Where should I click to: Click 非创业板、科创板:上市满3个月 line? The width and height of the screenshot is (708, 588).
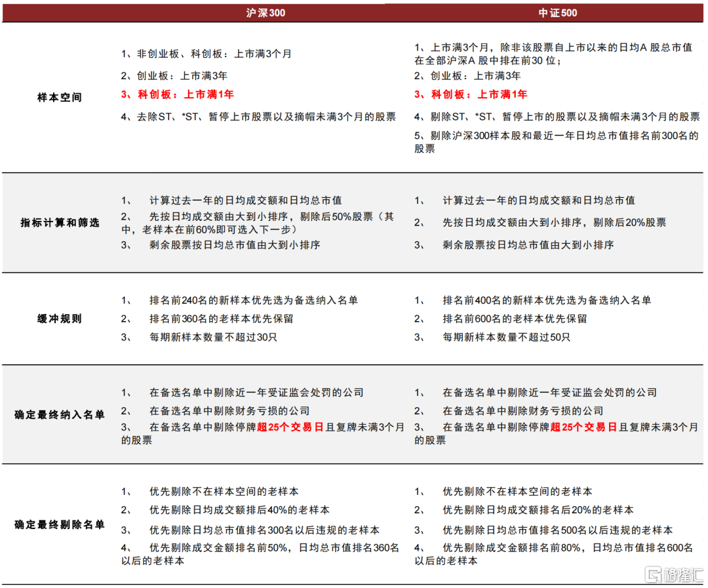coord(206,54)
